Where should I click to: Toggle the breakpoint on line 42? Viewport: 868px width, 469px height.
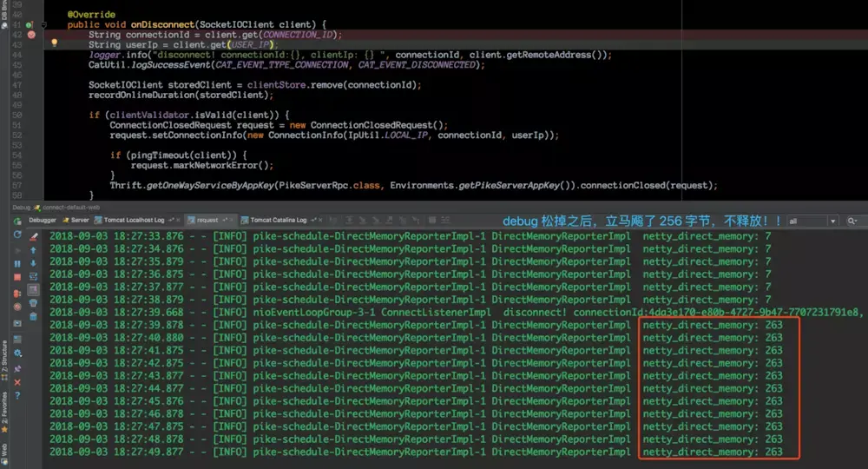click(31, 35)
